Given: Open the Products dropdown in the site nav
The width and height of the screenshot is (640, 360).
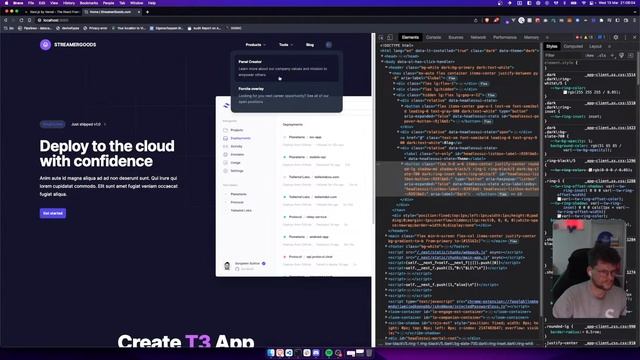Looking at the screenshot, I should click(256, 44).
